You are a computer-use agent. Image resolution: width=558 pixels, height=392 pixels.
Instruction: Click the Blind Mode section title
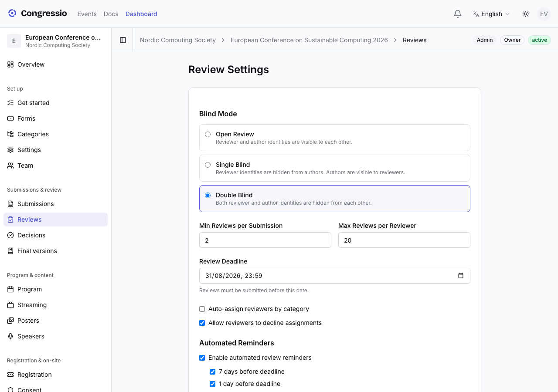tap(218, 114)
